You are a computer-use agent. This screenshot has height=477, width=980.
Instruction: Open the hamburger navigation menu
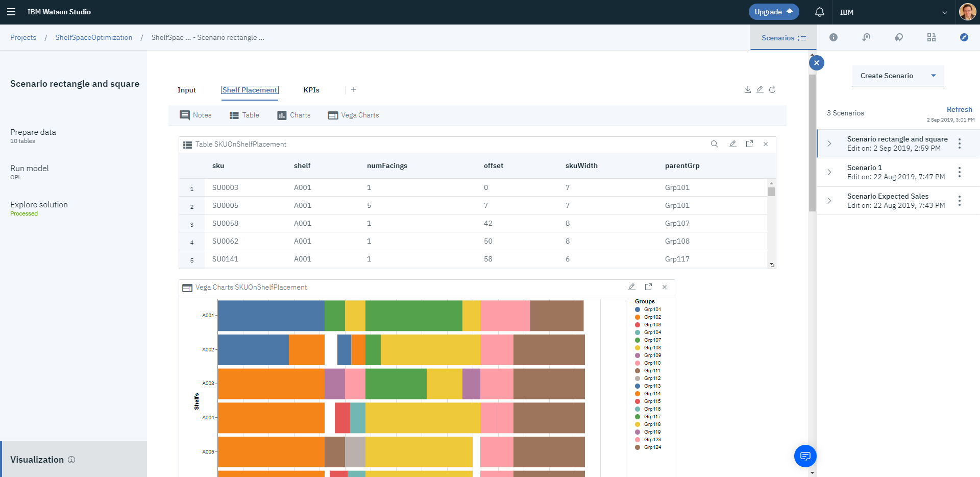coord(11,12)
